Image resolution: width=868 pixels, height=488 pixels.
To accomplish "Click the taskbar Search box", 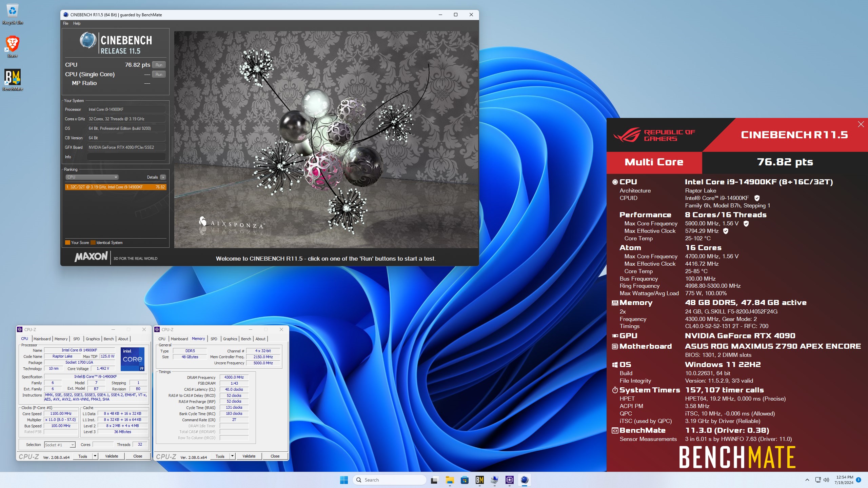I will point(389,480).
